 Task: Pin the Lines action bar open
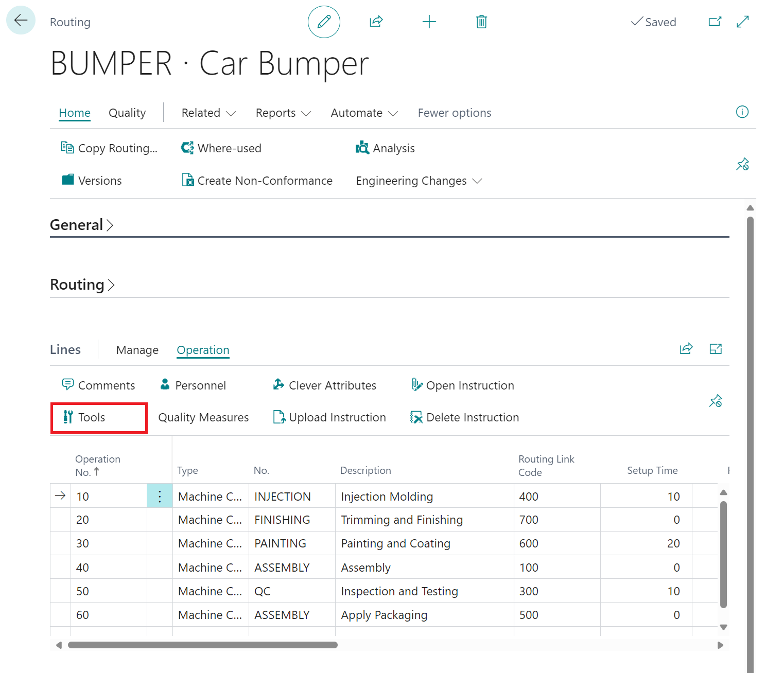pos(716,401)
